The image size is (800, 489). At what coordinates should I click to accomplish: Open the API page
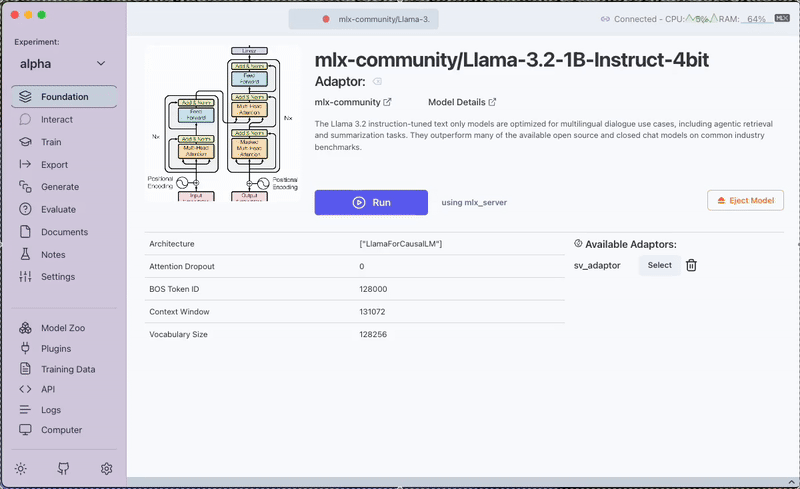coord(47,389)
